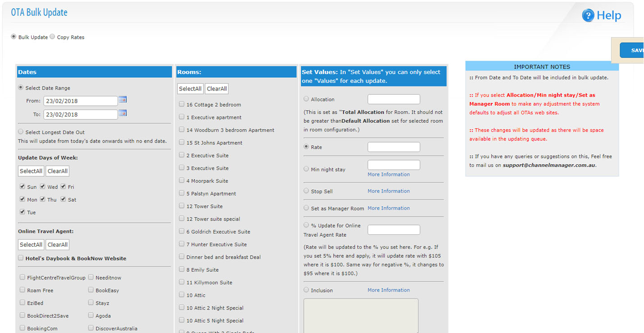Click into the Rate value input field
This screenshot has height=333, width=644.
tap(394, 147)
